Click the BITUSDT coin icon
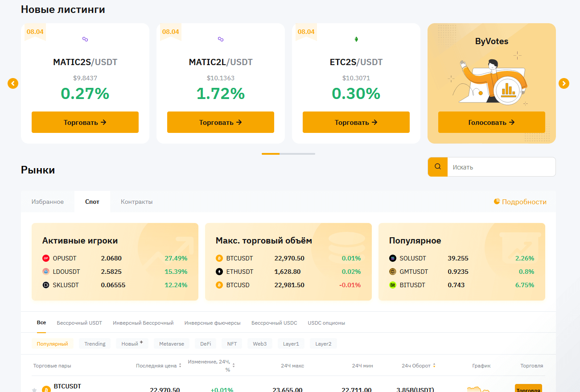The width and height of the screenshot is (580, 392). coord(392,285)
